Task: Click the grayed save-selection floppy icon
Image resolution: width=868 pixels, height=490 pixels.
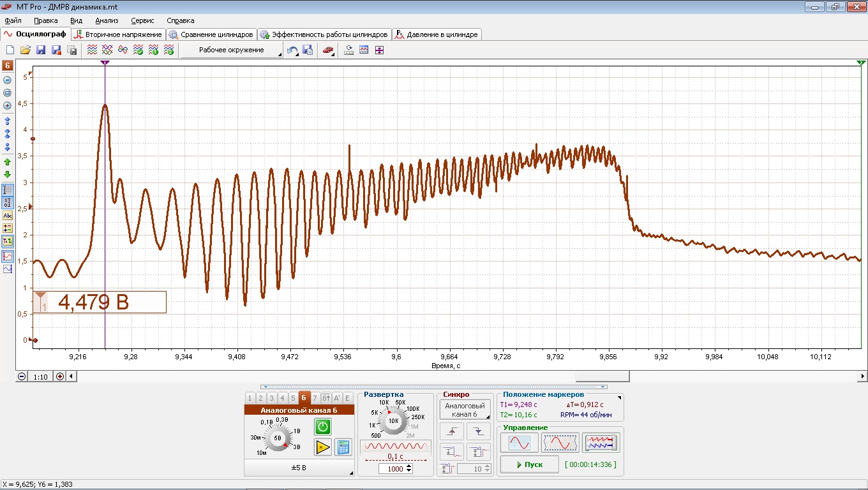Action: click(71, 50)
